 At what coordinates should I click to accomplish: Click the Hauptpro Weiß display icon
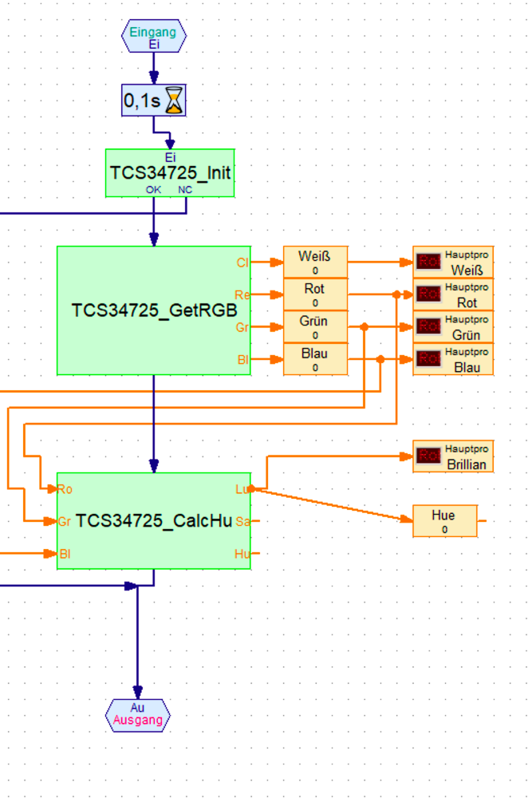pos(428,262)
